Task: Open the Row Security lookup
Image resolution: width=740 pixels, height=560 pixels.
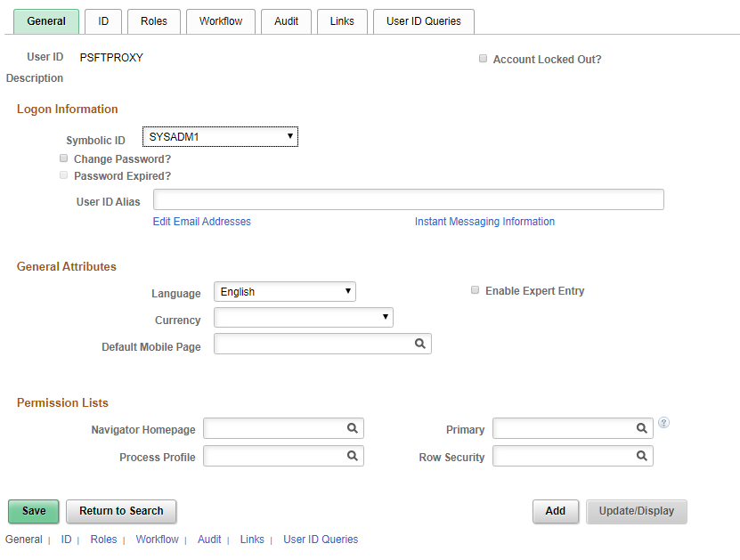Action: pyautogui.click(x=641, y=456)
